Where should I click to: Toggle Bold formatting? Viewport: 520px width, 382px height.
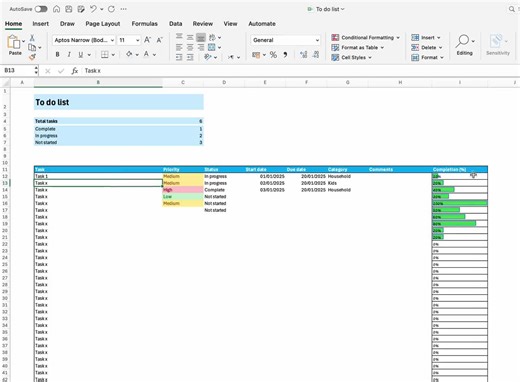[x=57, y=54]
